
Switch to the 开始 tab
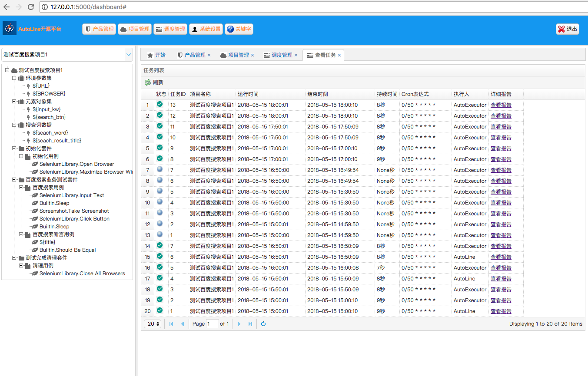click(x=156, y=55)
